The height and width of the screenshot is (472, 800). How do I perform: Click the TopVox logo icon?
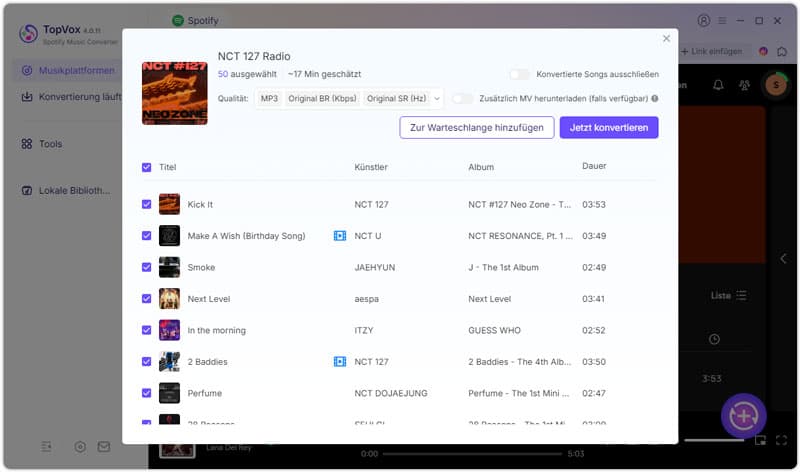[x=28, y=34]
